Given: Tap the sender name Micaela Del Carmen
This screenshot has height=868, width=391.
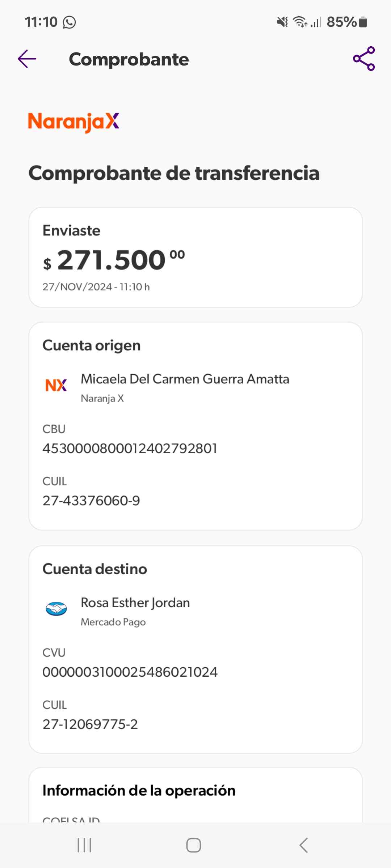Looking at the screenshot, I should pos(185,379).
